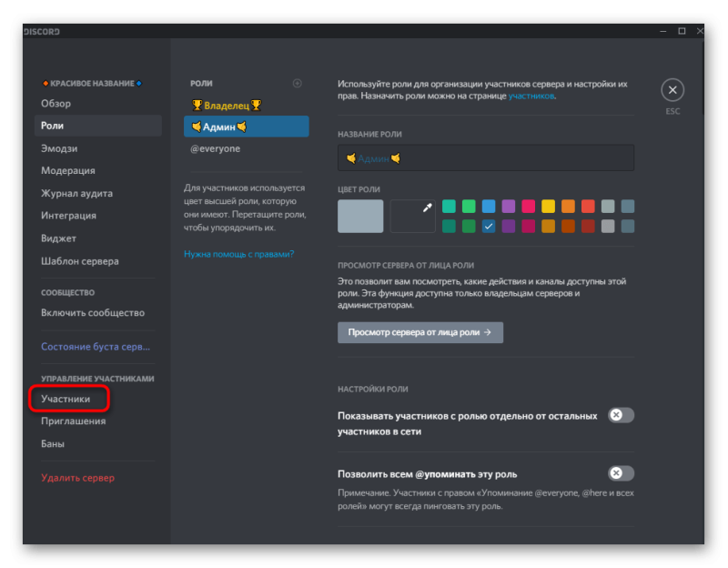Viewport: 728px width, 568px height.
Task: Choose the light purple color swatch
Action: [509, 206]
